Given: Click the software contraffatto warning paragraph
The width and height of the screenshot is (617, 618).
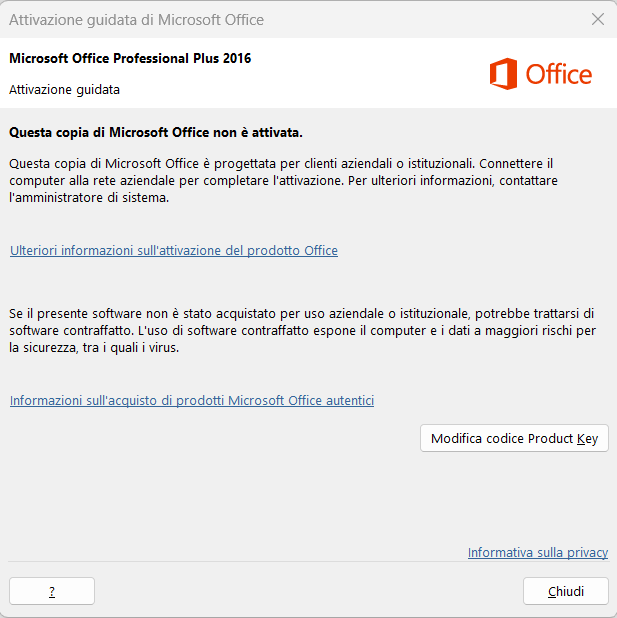Looking at the screenshot, I should [302, 330].
